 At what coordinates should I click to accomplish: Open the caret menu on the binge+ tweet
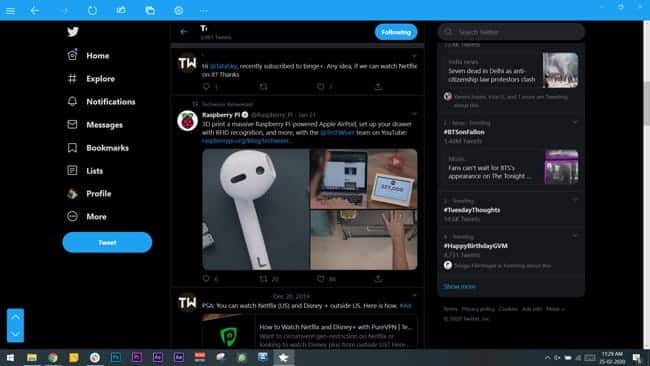click(413, 56)
